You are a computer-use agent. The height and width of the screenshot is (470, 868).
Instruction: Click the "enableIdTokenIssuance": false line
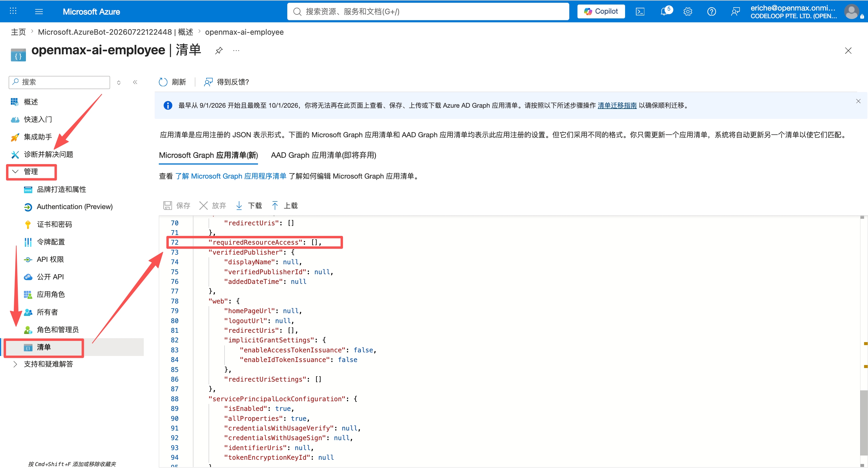click(298, 359)
